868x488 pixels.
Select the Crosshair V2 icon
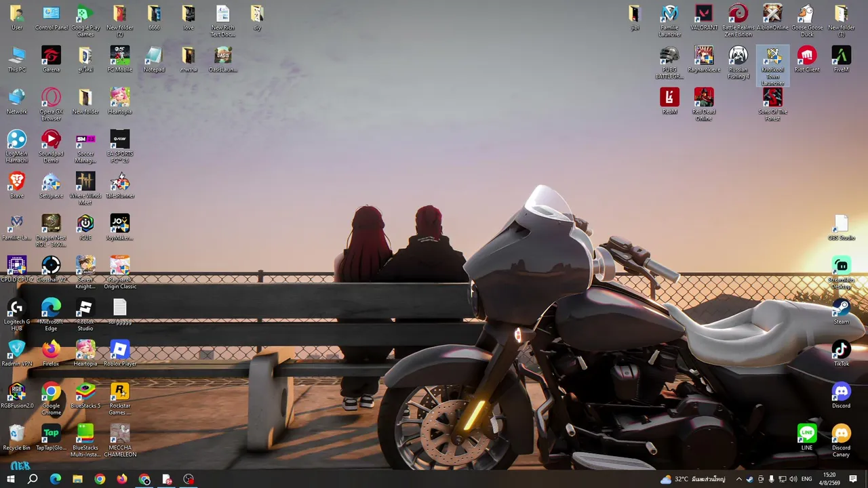[x=51, y=268]
